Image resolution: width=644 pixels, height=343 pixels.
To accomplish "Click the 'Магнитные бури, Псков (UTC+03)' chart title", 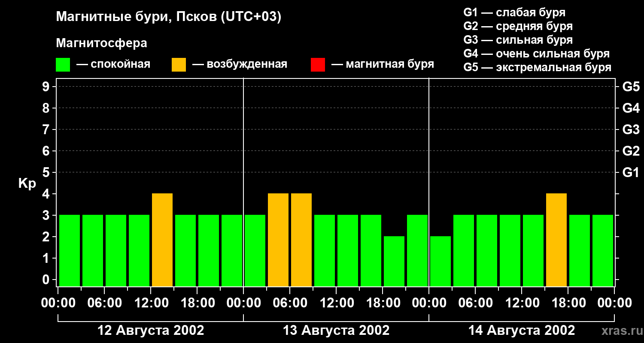I will [x=169, y=17].
